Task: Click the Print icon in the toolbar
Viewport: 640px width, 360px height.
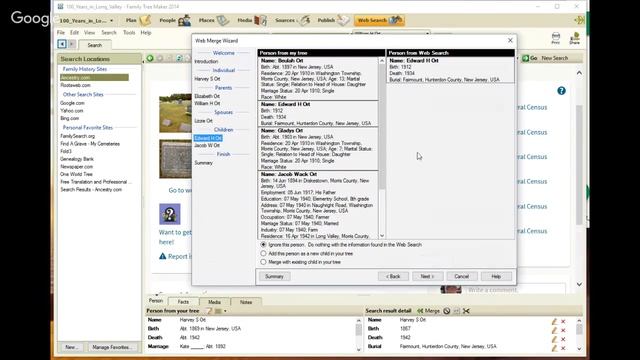Action: click(x=556, y=38)
